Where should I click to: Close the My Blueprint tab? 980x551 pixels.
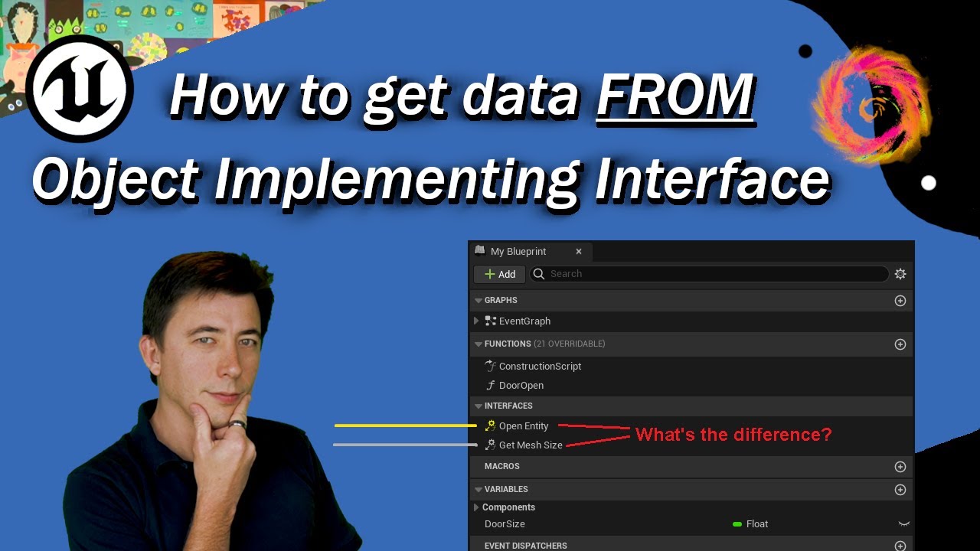(x=579, y=251)
